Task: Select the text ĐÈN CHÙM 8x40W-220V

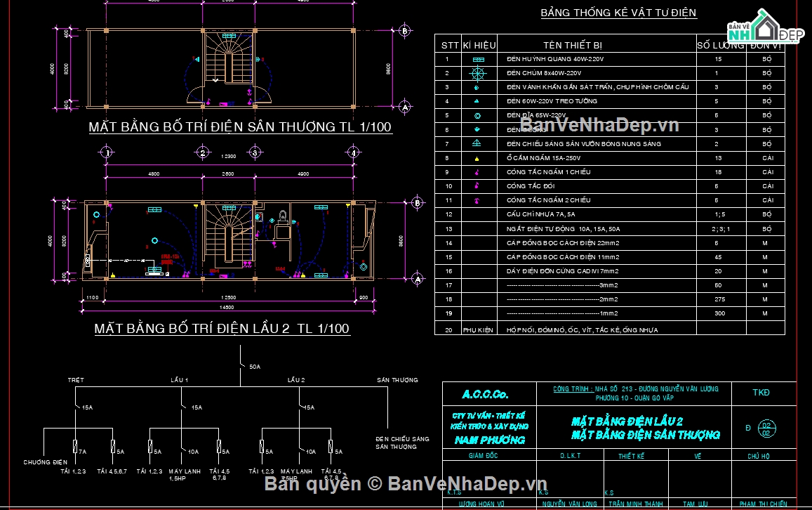Action: pos(544,73)
